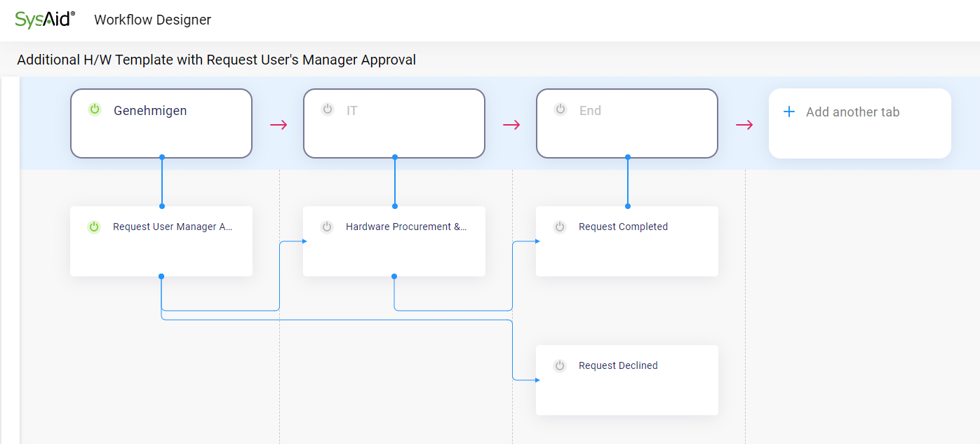Click the Workflow Designer title
Screen dimensions: 980x444
pos(152,20)
